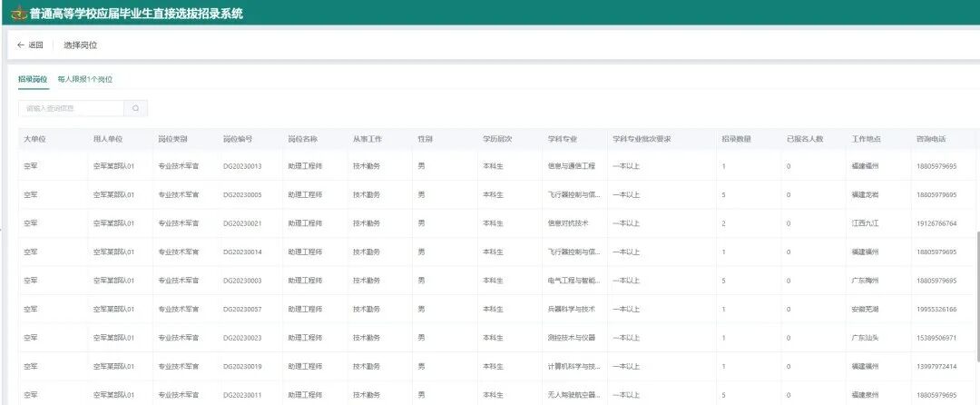Click the 性别 column header
The width and height of the screenshot is (980, 405).
pyautogui.click(x=425, y=139)
